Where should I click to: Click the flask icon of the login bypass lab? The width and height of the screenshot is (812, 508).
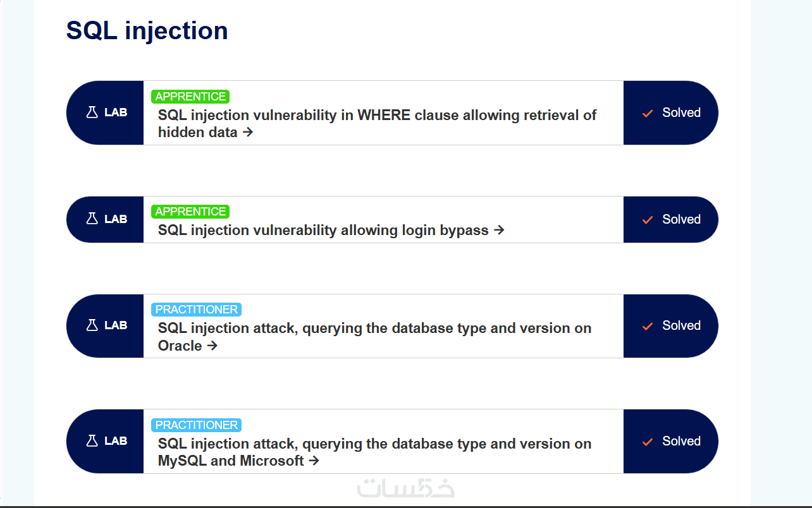92,219
